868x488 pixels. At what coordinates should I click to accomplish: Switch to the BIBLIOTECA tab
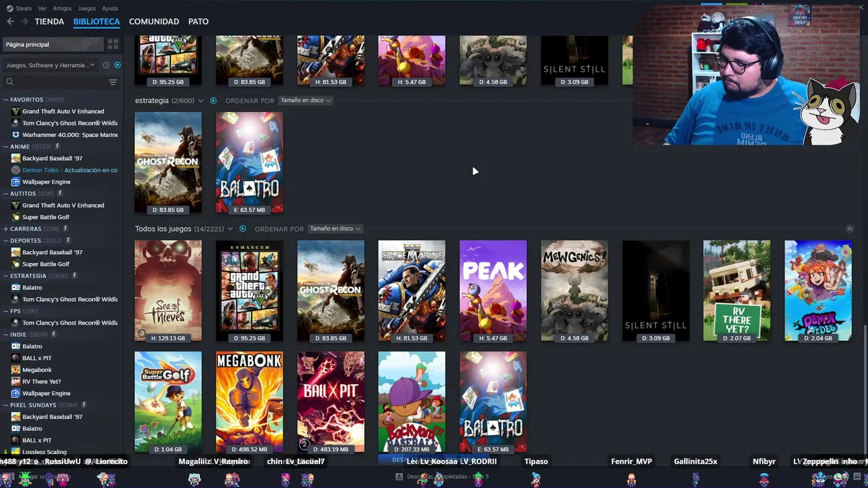(x=96, y=22)
